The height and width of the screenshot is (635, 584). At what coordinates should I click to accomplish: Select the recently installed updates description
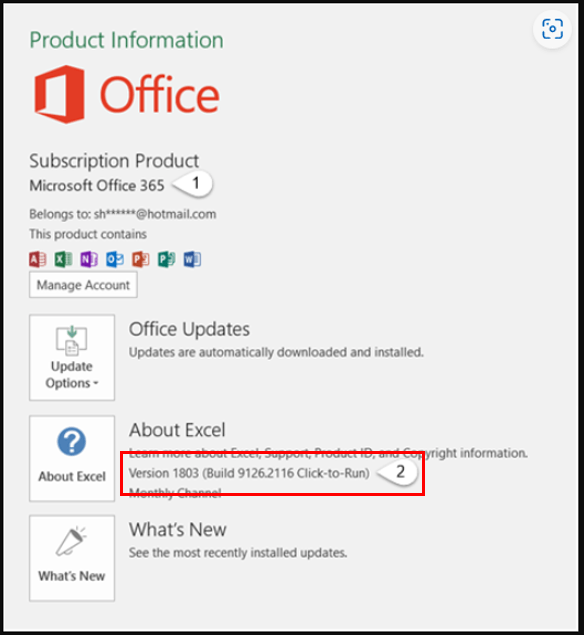coord(238,553)
